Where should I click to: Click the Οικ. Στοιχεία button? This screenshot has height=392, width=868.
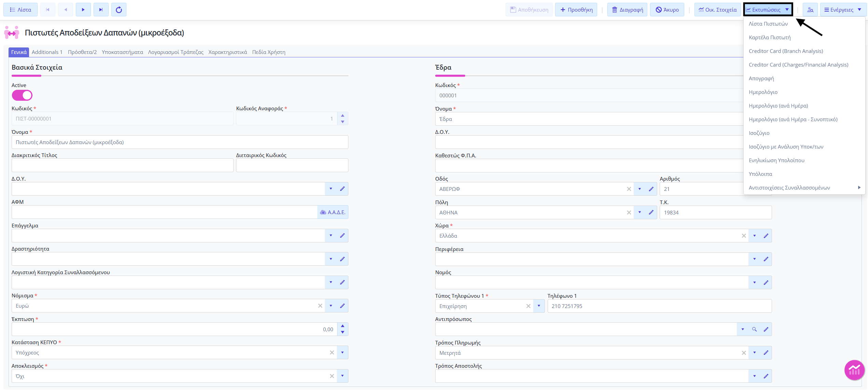pyautogui.click(x=717, y=10)
